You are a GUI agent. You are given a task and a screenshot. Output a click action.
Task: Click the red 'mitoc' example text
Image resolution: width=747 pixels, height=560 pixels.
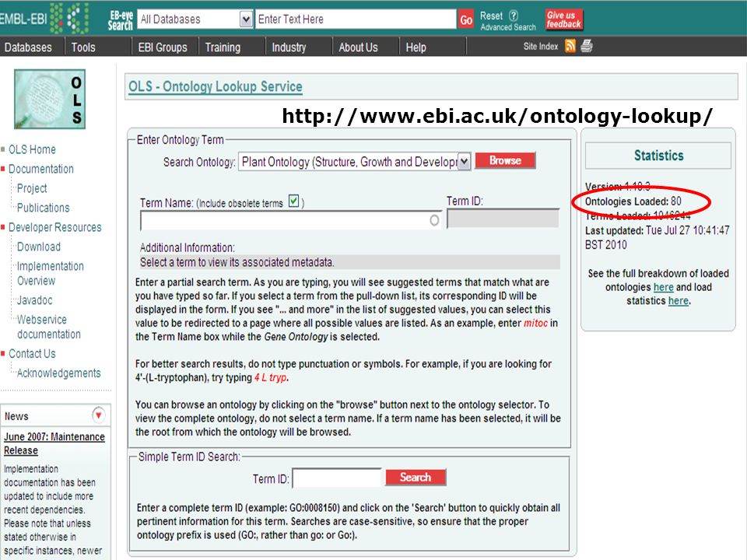tap(535, 324)
